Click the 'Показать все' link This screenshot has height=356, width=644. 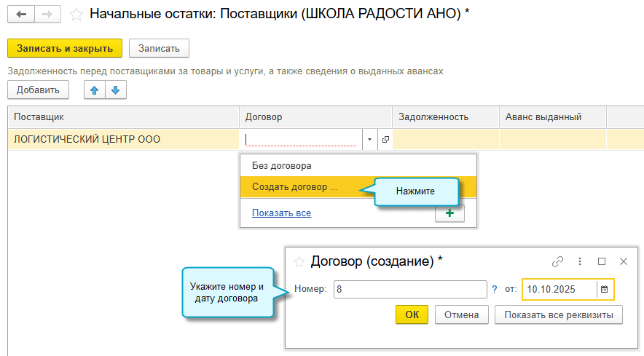tap(281, 213)
